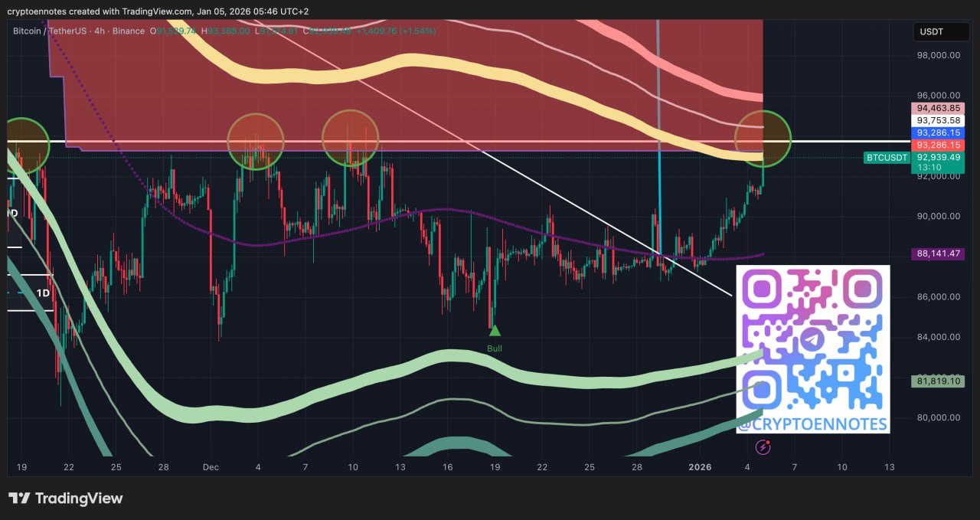Click the 2026 label on time axis

pyautogui.click(x=700, y=467)
